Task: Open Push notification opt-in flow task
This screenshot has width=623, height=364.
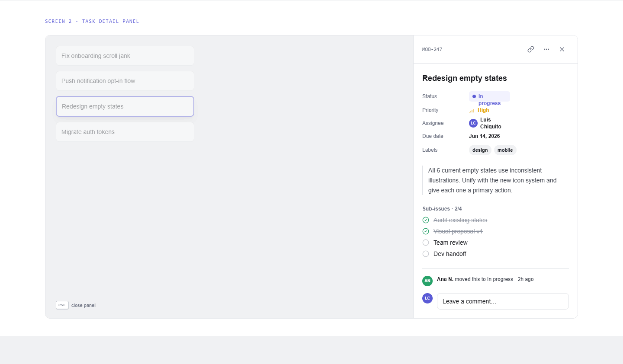Action: 125,81
